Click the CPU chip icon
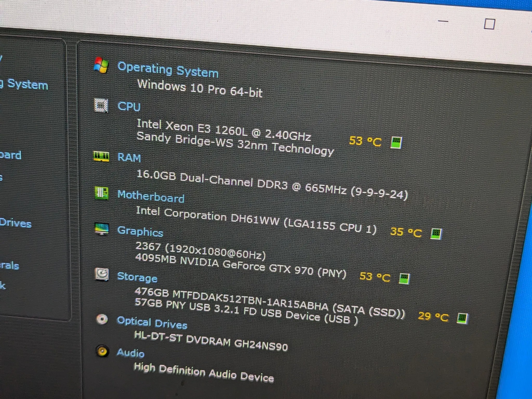Screen dimensions: 532x399 pos(101,105)
